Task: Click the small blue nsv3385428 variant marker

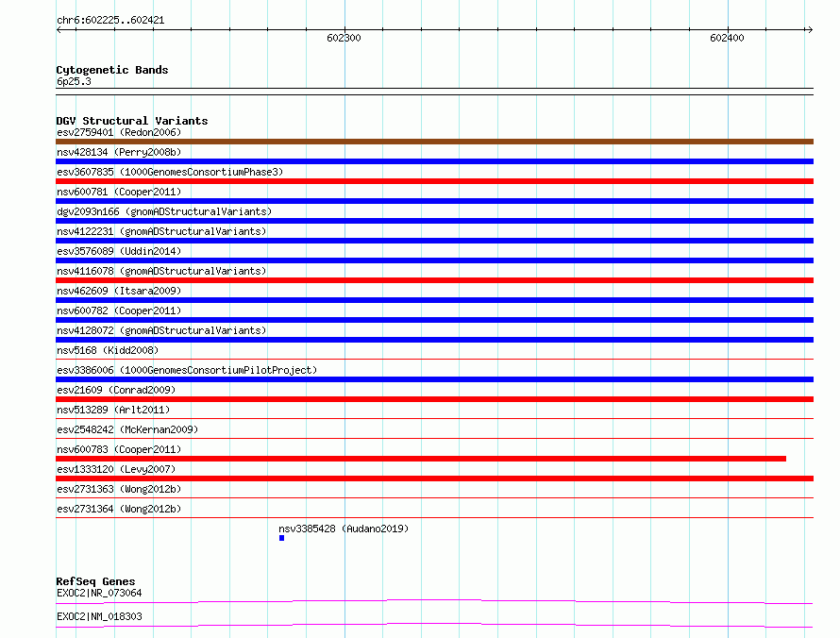Action: pos(282,538)
